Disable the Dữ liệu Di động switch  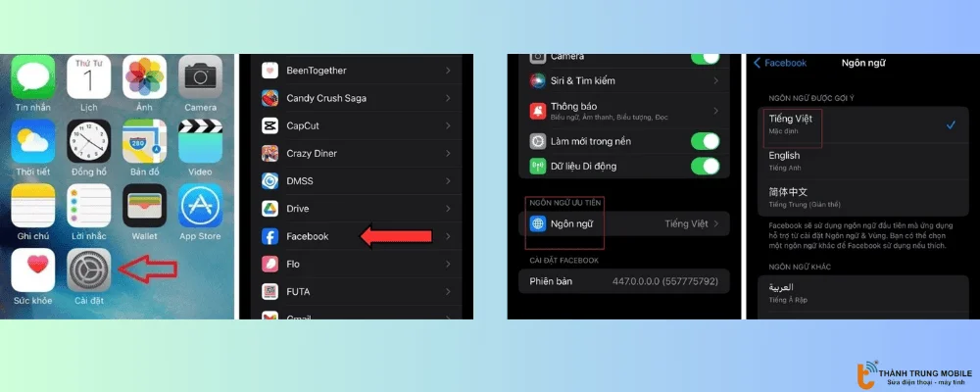[x=705, y=167]
